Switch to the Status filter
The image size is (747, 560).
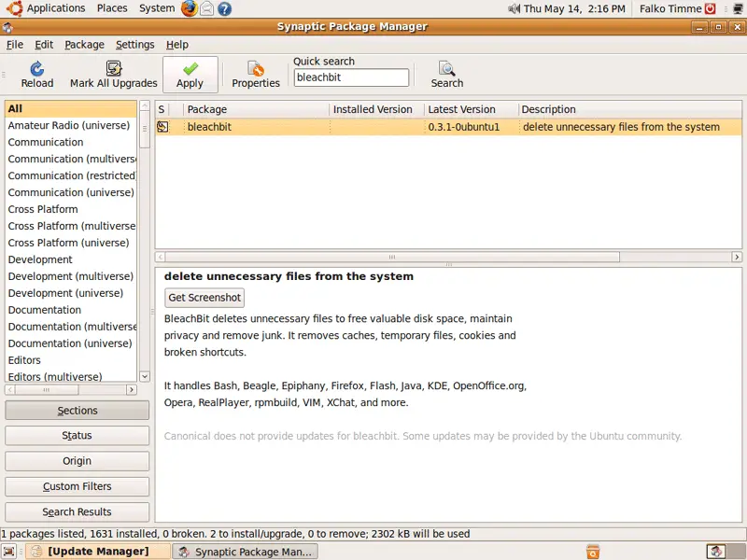78,436
